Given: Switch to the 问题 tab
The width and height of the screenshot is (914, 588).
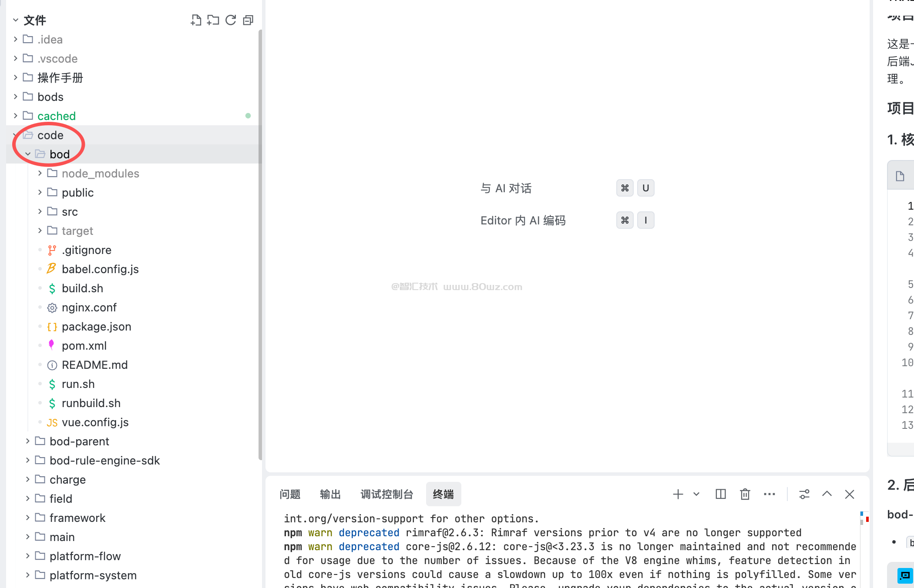Looking at the screenshot, I should (x=290, y=494).
